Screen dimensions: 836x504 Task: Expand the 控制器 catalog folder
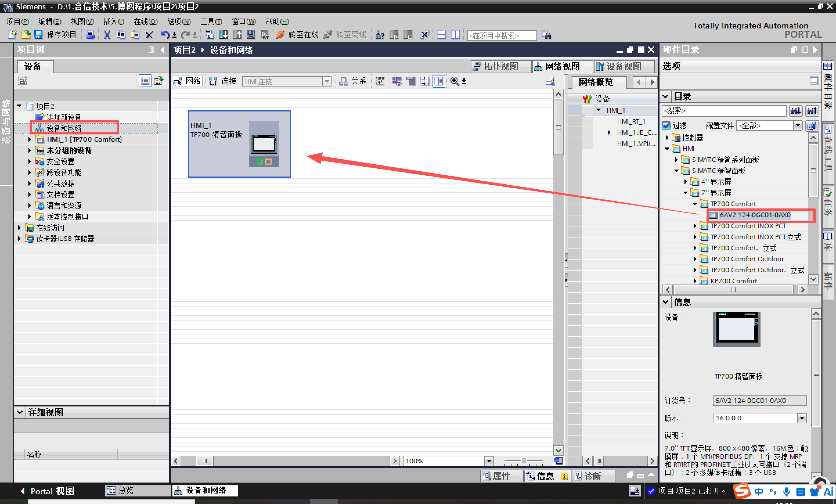(667, 137)
